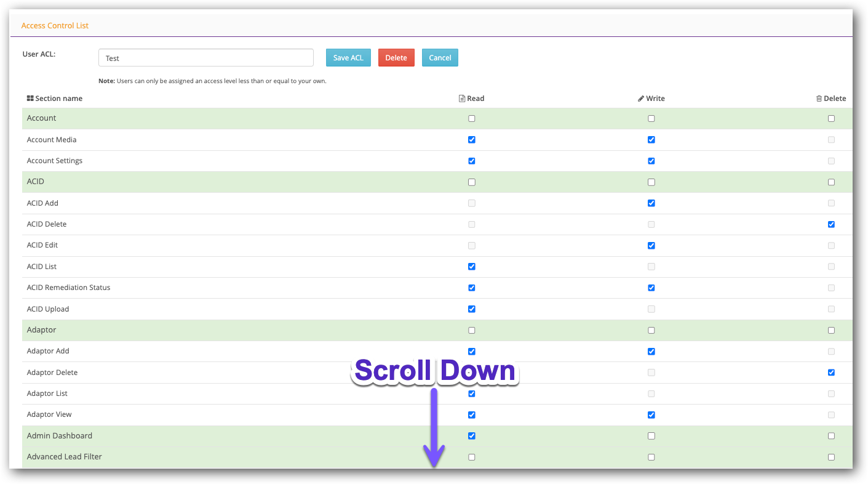Image resolution: width=868 pixels, height=484 pixels.
Task: Disable Write permission for Account Media
Action: coord(651,140)
